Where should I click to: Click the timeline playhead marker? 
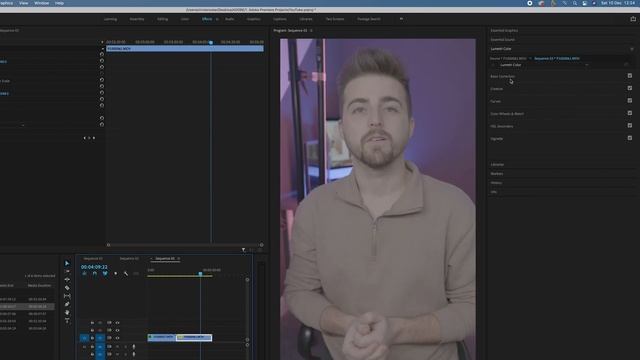click(200, 273)
